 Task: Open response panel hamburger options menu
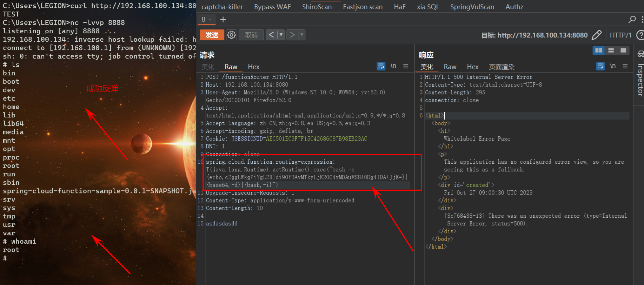(625, 66)
